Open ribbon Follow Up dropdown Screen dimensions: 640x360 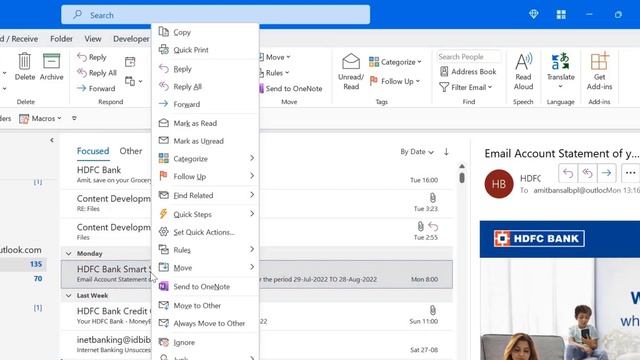pyautogui.click(x=395, y=81)
